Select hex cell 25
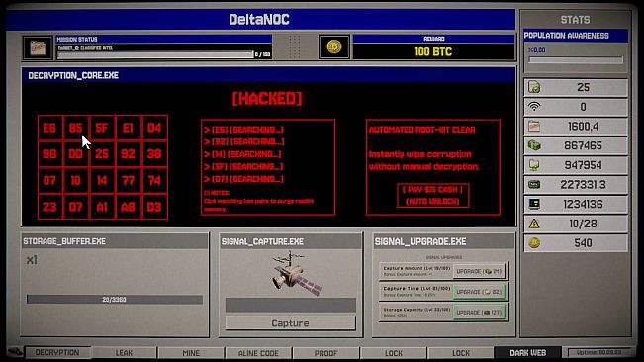644x362 pixels. coord(102,154)
